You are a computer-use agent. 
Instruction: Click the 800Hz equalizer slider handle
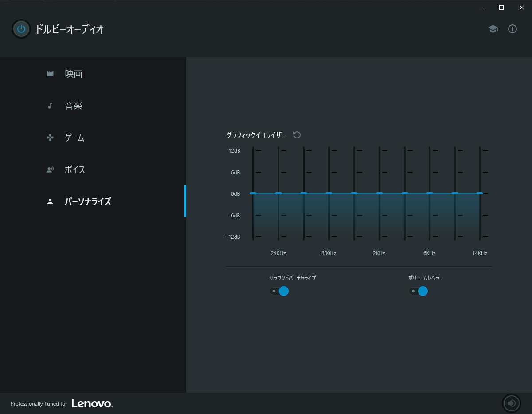pos(329,193)
